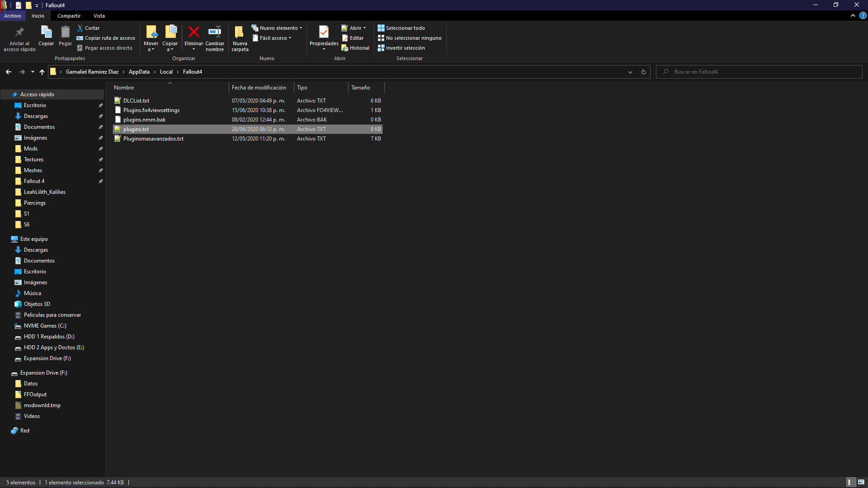Select the plugins.txt file
This screenshot has width=868, height=488.
pos(248,129)
